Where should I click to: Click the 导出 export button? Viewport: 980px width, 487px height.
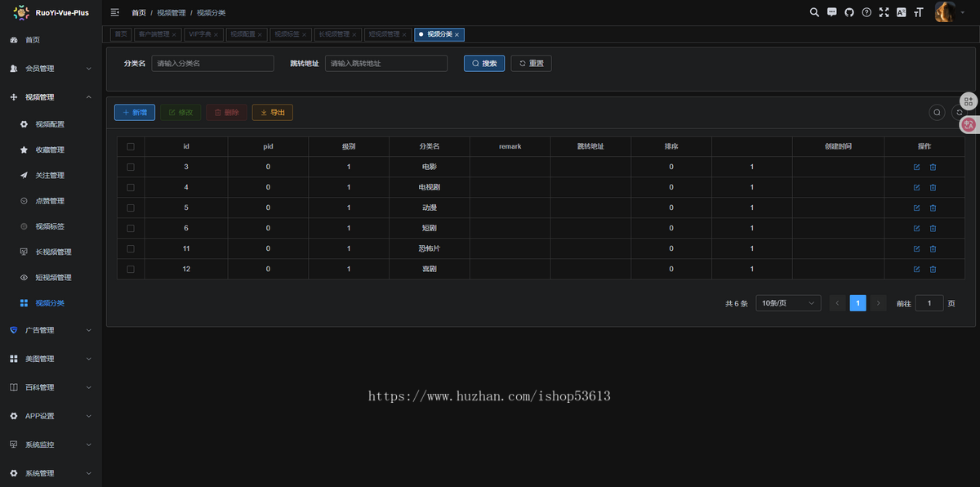(x=273, y=112)
